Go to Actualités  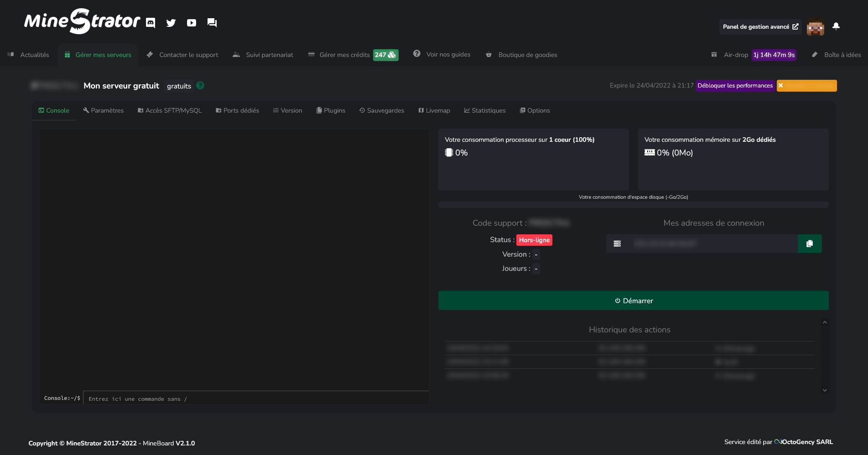pos(28,55)
